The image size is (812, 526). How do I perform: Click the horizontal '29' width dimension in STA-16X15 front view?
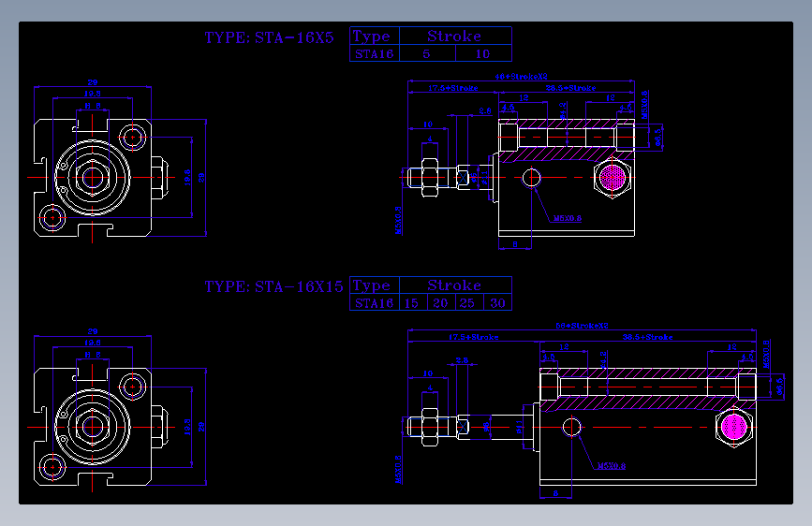click(x=92, y=331)
